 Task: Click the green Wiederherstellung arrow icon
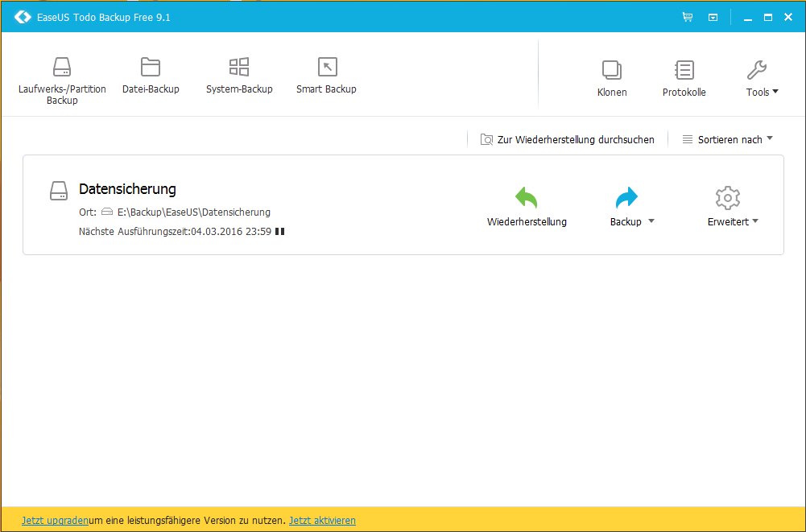tap(527, 198)
